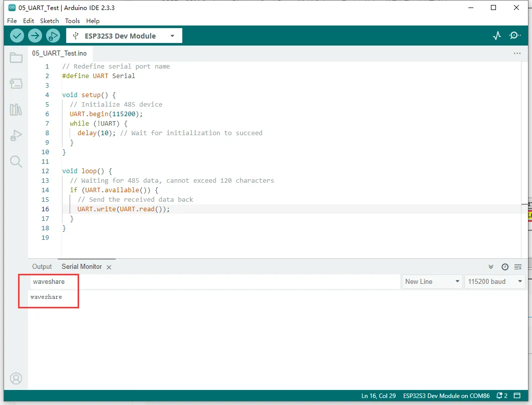This screenshot has width=532, height=405.
Task: Open the Sketch menu
Action: pos(49,21)
